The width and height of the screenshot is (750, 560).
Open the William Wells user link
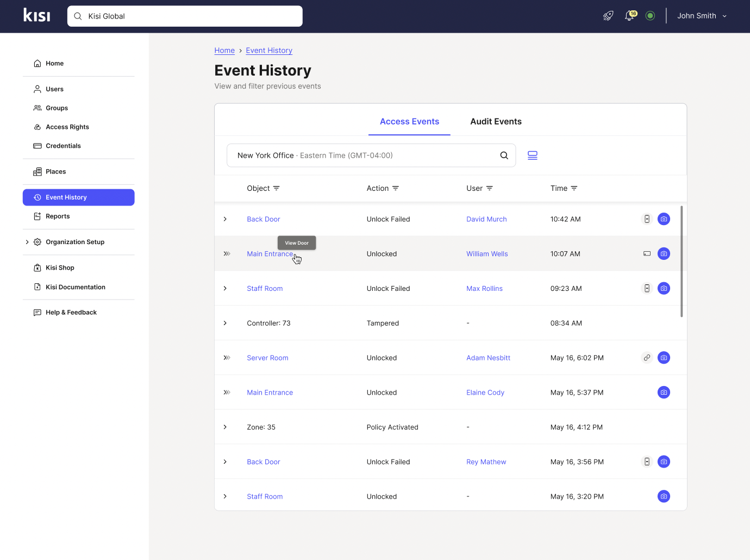coord(487,254)
